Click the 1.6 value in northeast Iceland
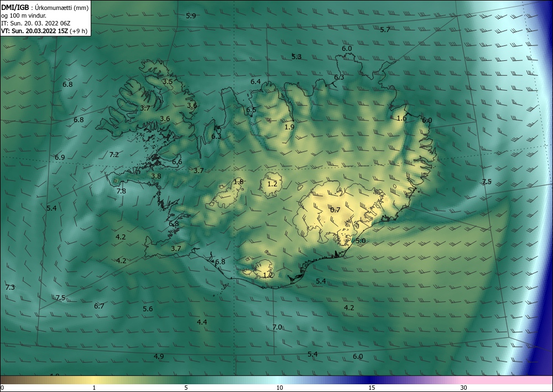Image resolution: width=553 pixels, height=392 pixels. (401, 118)
